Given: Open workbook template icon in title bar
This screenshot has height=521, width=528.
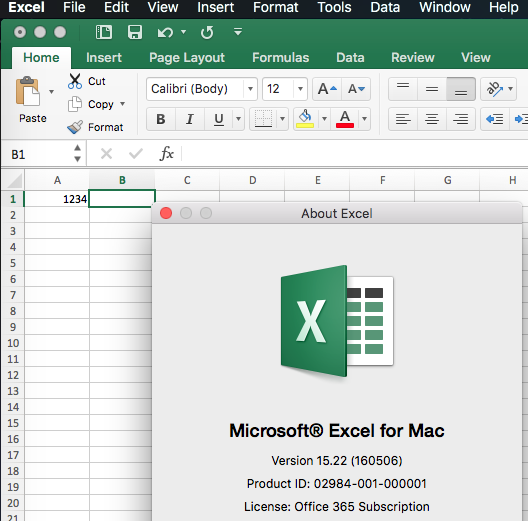Looking at the screenshot, I should [x=104, y=32].
